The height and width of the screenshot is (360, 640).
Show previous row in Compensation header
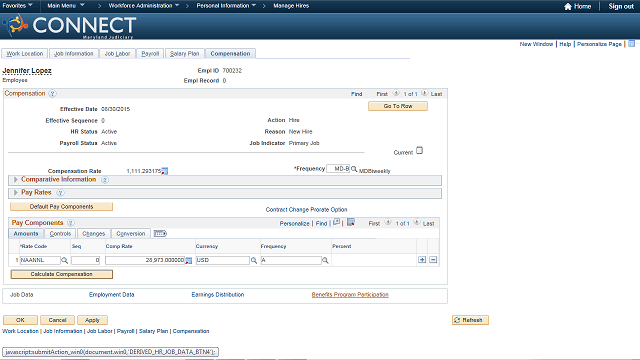pos(396,93)
